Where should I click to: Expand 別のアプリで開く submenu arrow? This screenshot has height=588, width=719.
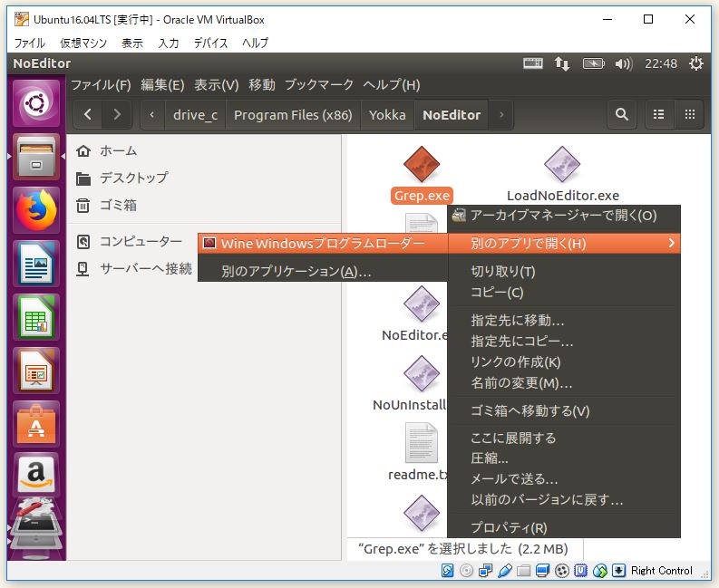671,244
